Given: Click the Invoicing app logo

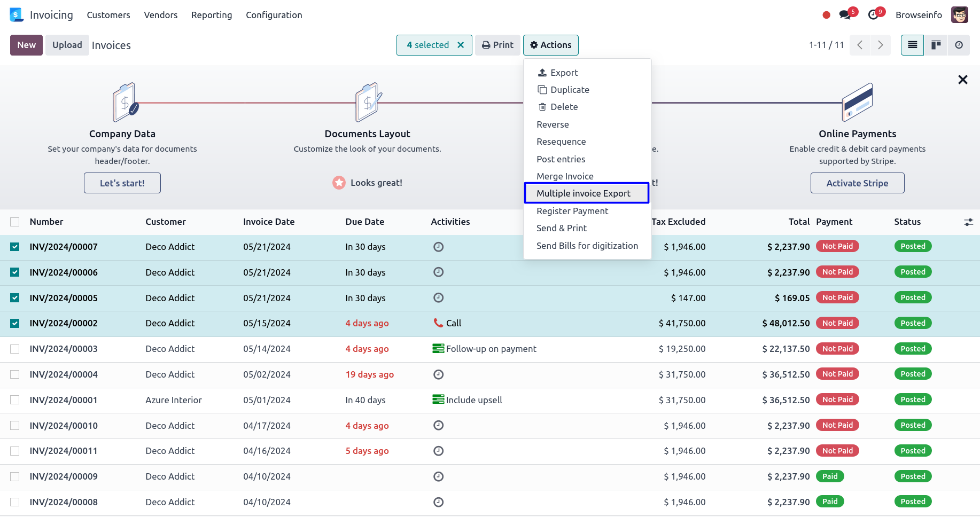Looking at the screenshot, I should coord(17,15).
